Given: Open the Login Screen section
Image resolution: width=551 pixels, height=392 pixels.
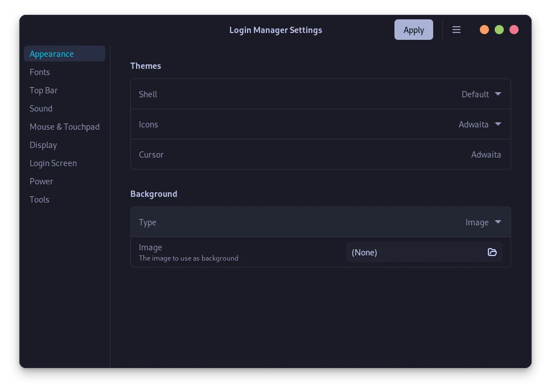Looking at the screenshot, I should (53, 163).
